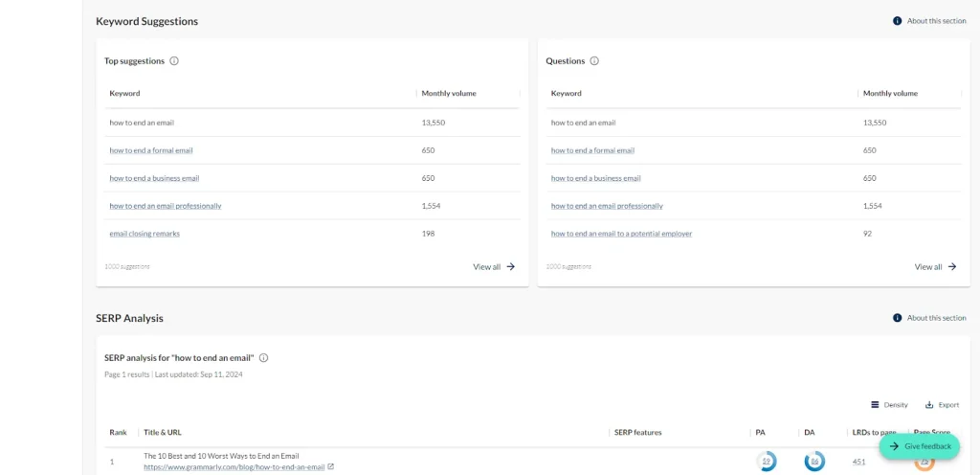Open 'how to end an email professionally' in Questions
980x475 pixels.
pyautogui.click(x=607, y=206)
